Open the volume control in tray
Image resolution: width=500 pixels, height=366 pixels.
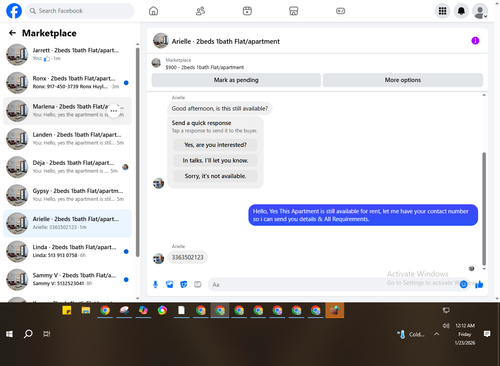click(x=446, y=326)
